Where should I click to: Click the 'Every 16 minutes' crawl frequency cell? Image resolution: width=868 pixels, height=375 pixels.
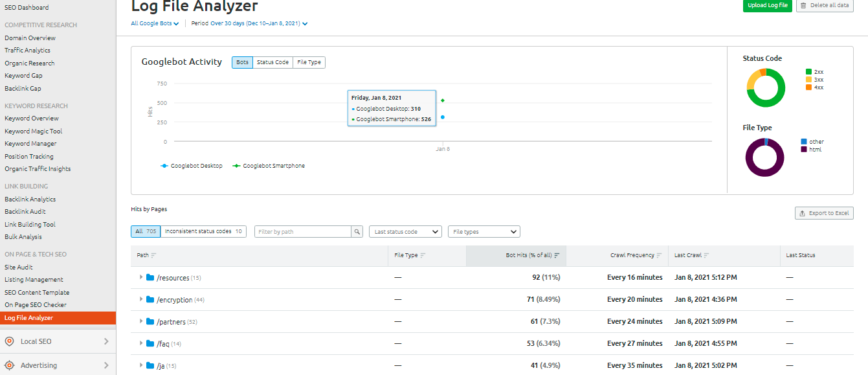pyautogui.click(x=635, y=277)
